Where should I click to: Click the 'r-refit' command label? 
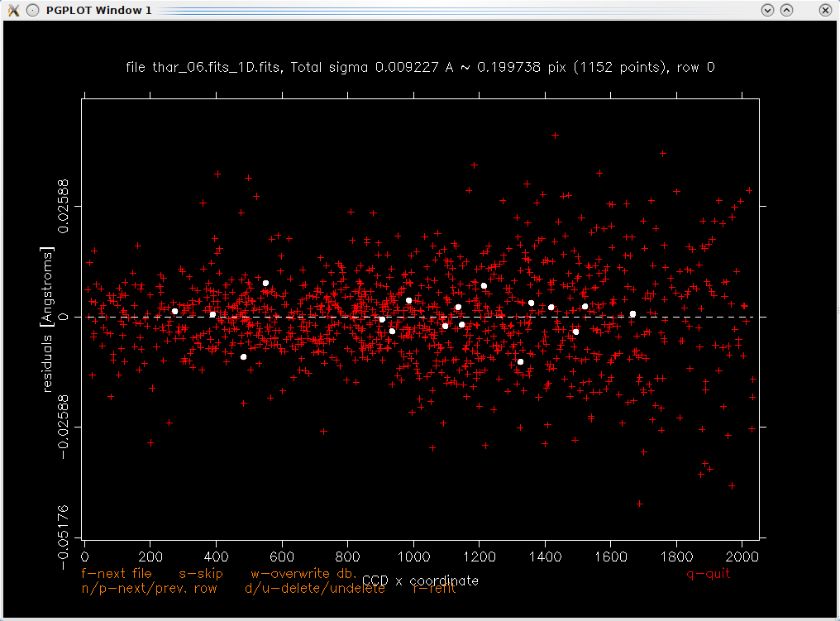(434, 588)
